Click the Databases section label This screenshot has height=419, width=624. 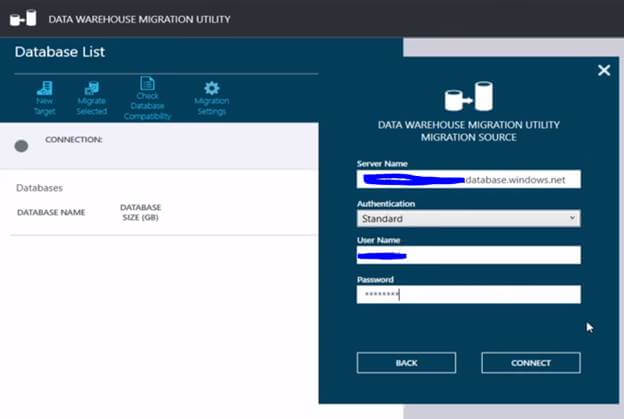pos(39,188)
